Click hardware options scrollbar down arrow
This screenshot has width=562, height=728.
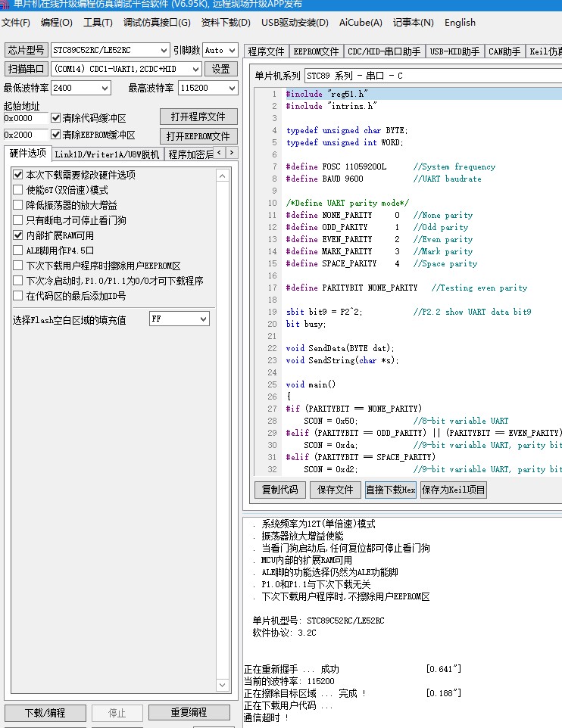click(222, 685)
